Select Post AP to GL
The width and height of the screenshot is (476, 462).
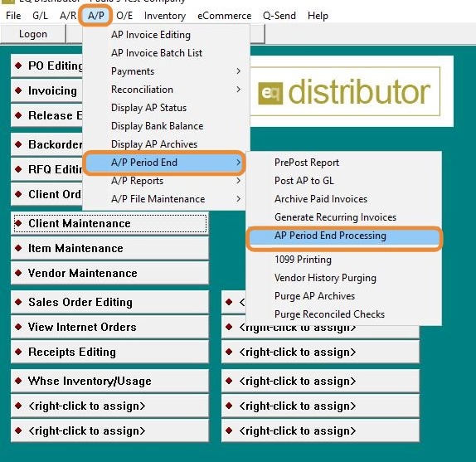click(x=343, y=181)
